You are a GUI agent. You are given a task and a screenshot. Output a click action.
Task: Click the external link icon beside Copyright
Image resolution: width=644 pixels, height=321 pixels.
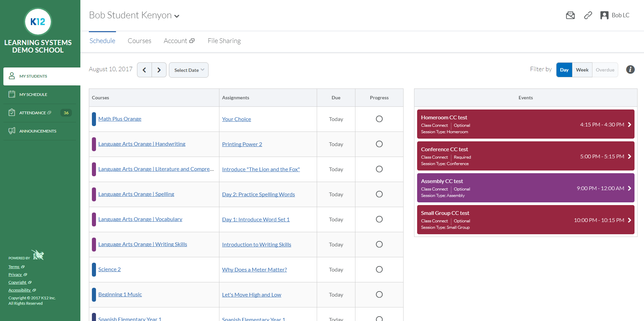[x=30, y=282]
